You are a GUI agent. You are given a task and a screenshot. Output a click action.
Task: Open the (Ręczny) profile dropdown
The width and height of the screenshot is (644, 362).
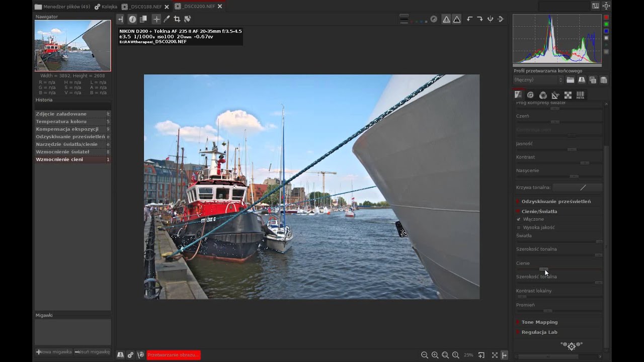coord(538,80)
